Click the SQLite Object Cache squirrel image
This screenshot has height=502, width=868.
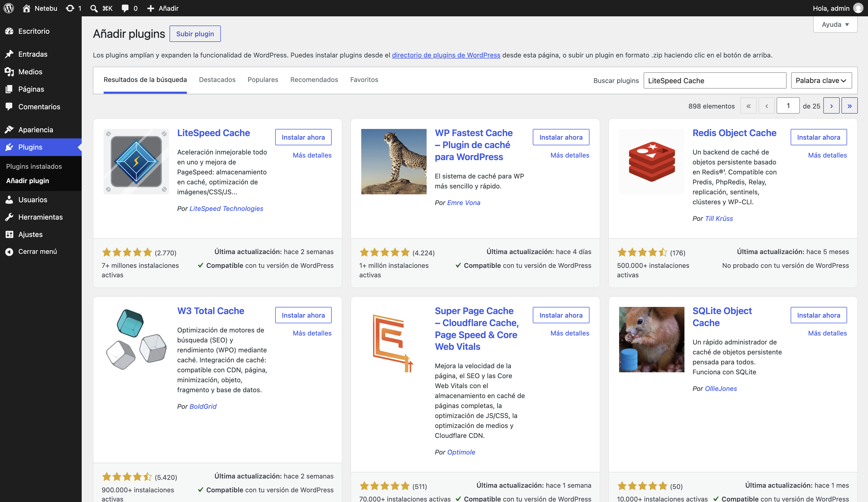[x=652, y=339]
